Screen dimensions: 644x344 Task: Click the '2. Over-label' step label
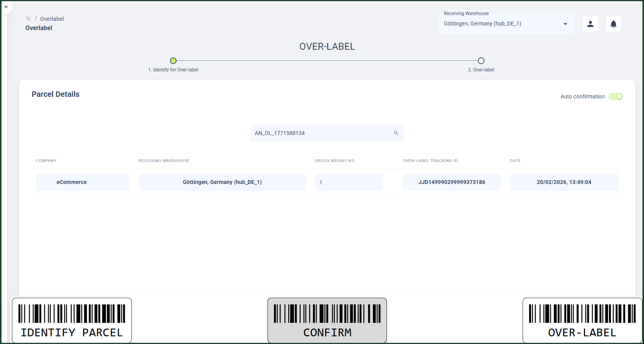click(x=481, y=70)
